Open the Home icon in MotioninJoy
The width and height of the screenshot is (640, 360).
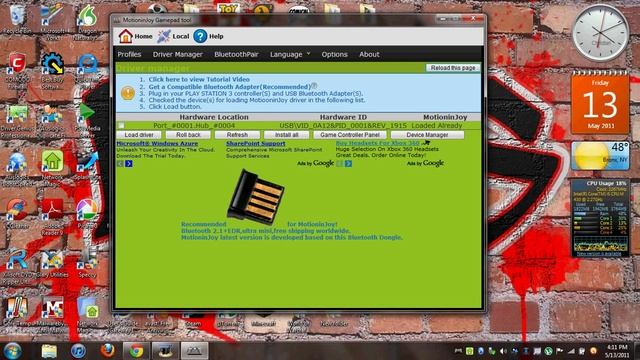126,36
